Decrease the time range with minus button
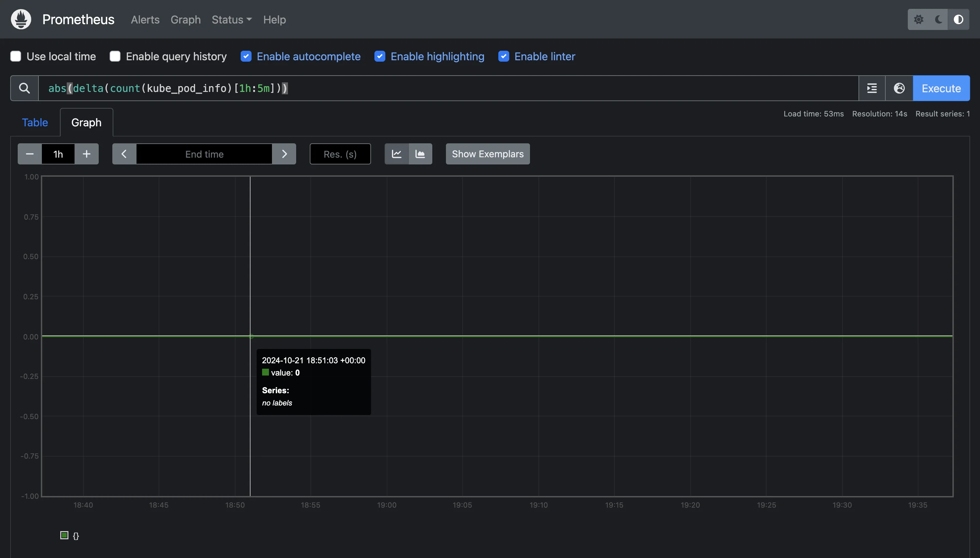This screenshot has height=558, width=980. pyautogui.click(x=30, y=154)
